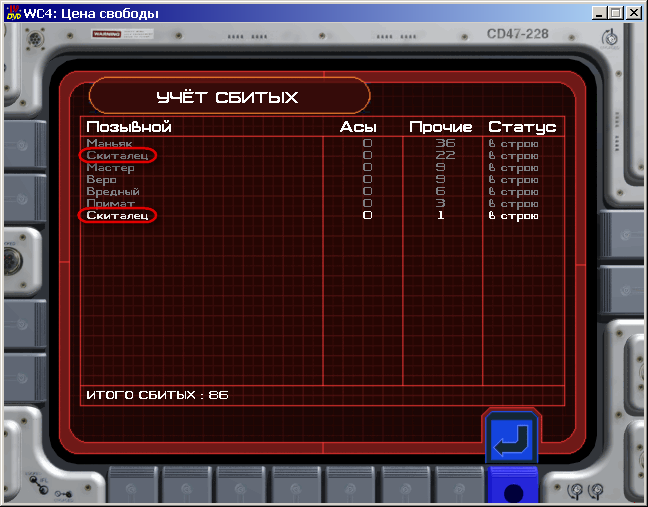The width and height of the screenshot is (648, 507).
Task: Click the WC4 DVD icon in the title bar
Action: tap(14, 13)
